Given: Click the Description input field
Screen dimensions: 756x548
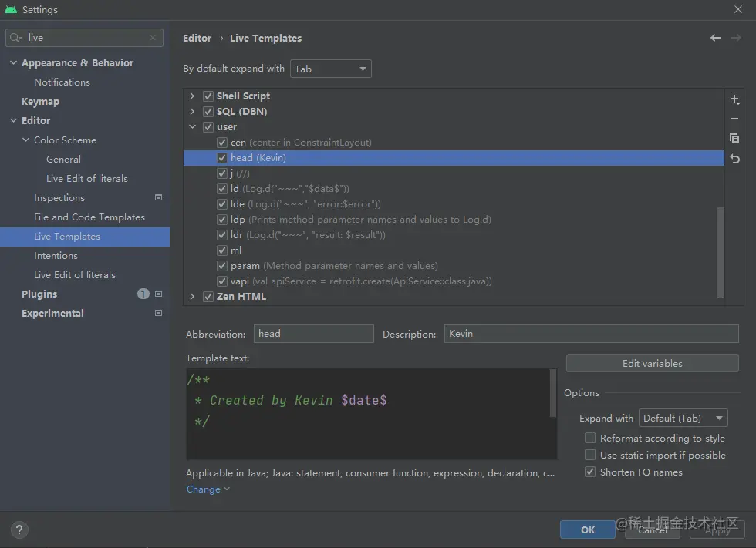Looking at the screenshot, I should pos(590,333).
